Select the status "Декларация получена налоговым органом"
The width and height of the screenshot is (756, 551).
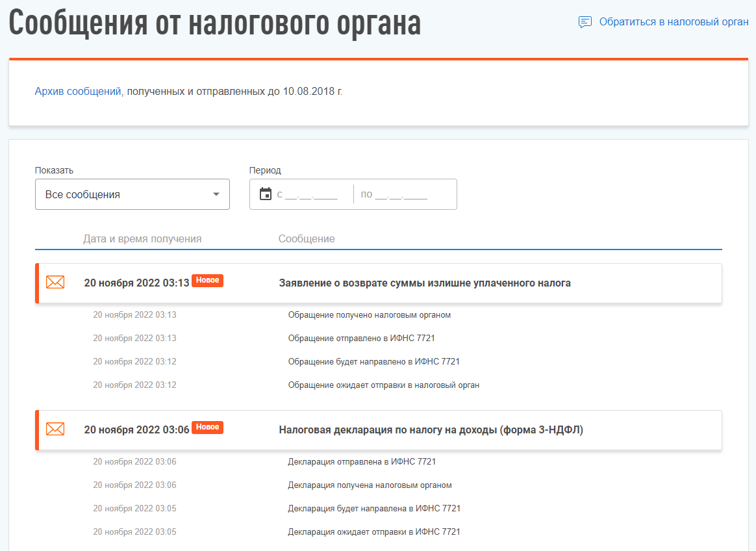(x=370, y=485)
